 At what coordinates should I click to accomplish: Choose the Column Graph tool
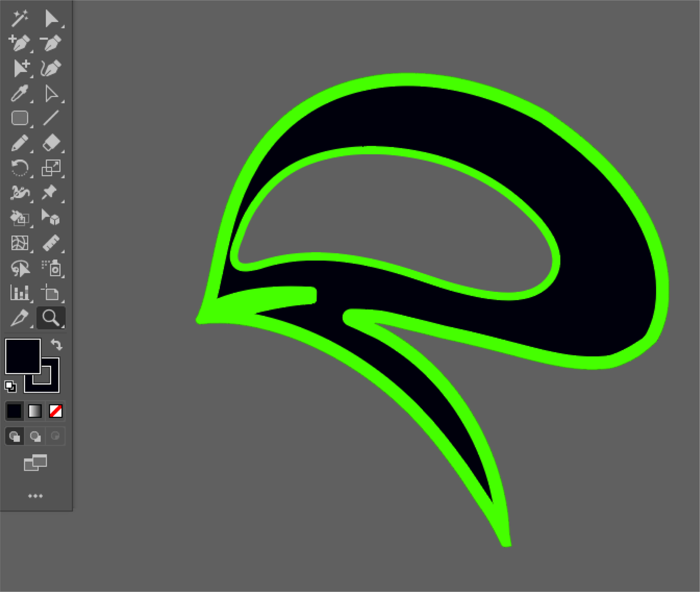pos(20,293)
